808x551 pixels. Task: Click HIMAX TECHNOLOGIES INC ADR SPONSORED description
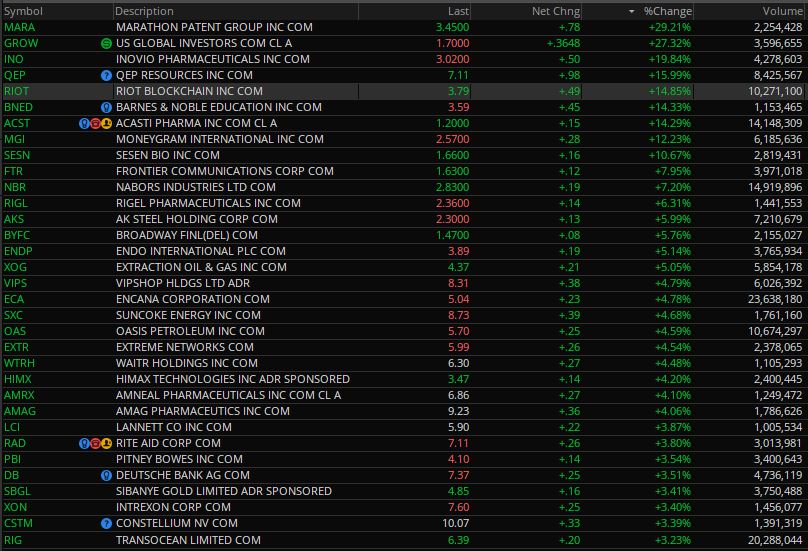(233, 379)
